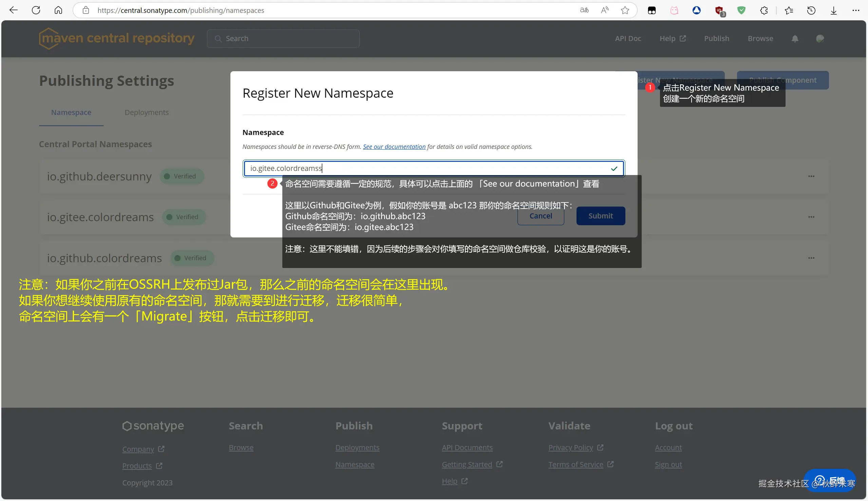
Task: Open user profile avatar in header
Action: 820,39
